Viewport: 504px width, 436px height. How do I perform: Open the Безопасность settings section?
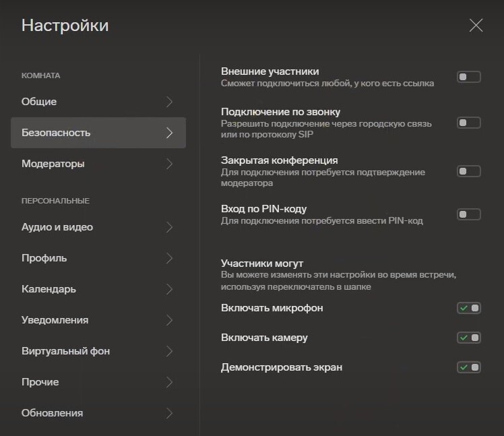click(x=98, y=133)
